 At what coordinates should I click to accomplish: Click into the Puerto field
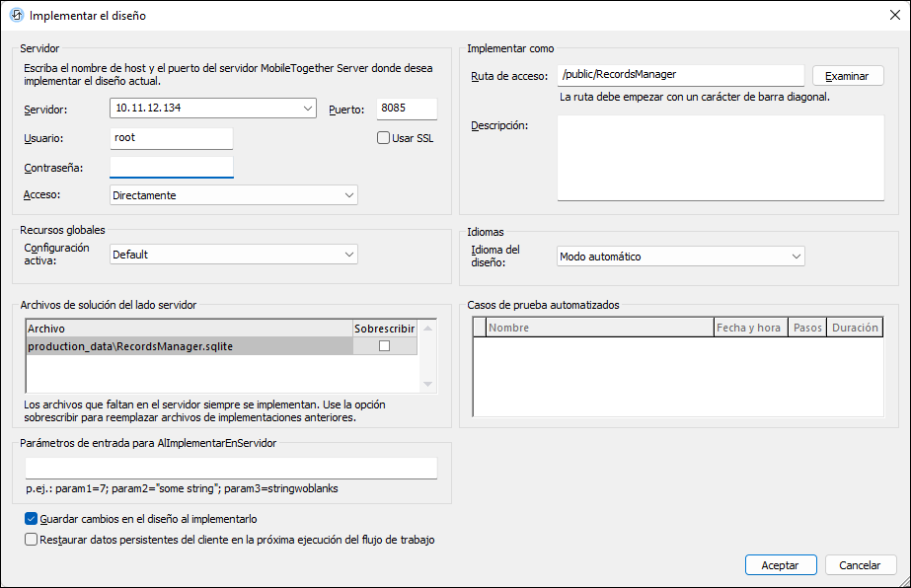[406, 109]
